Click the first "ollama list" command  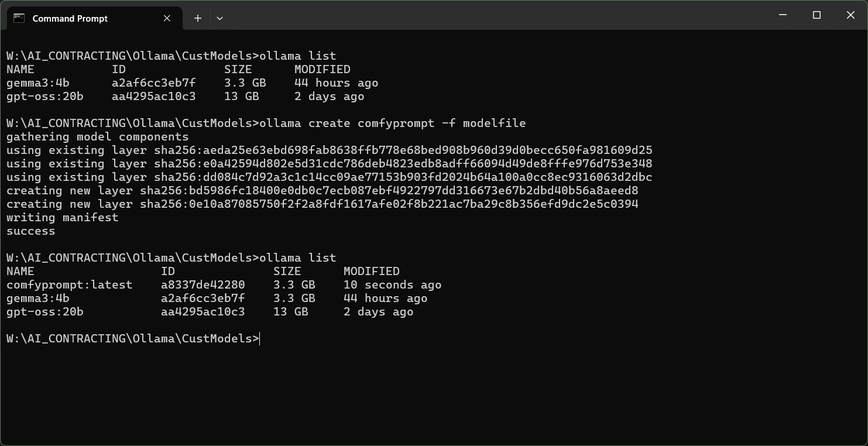coord(297,56)
